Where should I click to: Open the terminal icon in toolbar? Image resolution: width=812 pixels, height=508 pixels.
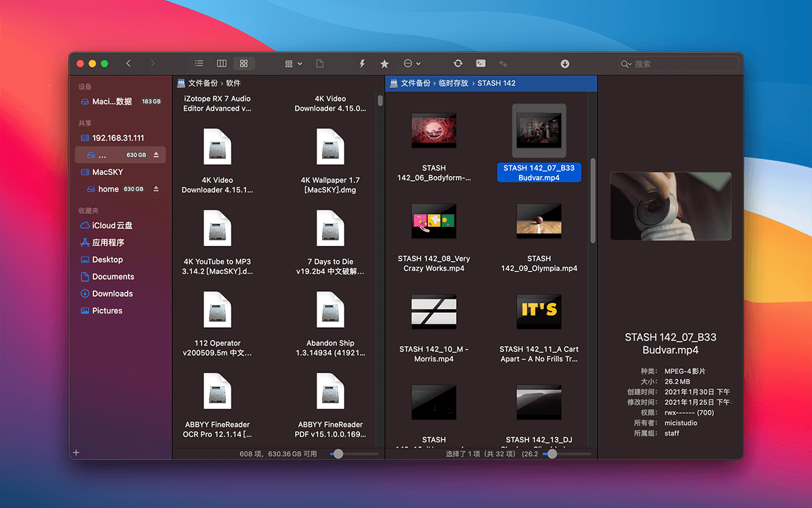[x=480, y=64]
